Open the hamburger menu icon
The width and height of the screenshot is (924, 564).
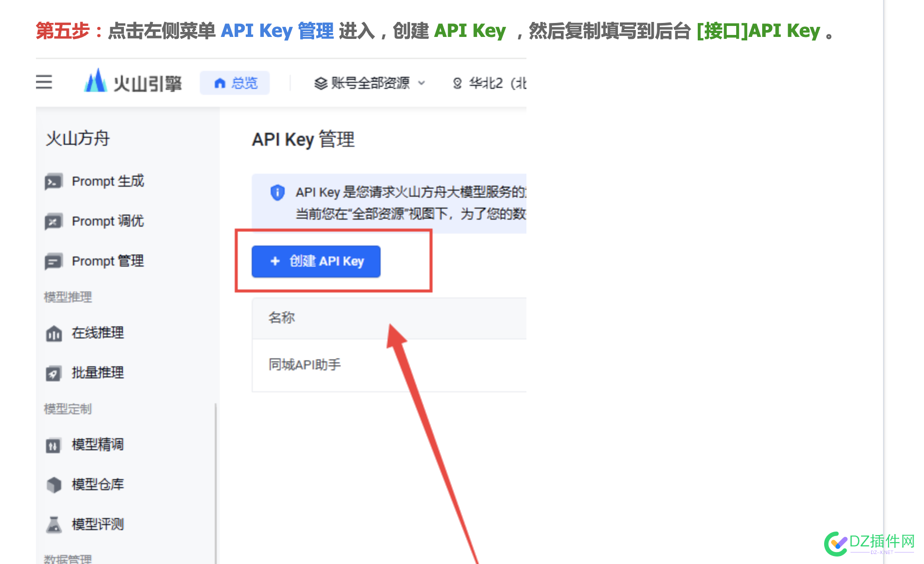click(44, 82)
